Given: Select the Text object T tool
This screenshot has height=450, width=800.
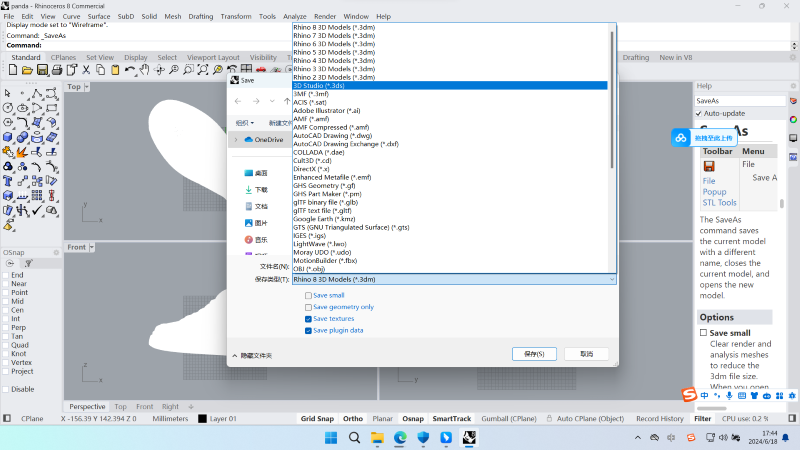Looking at the screenshot, I should [x=8, y=181].
